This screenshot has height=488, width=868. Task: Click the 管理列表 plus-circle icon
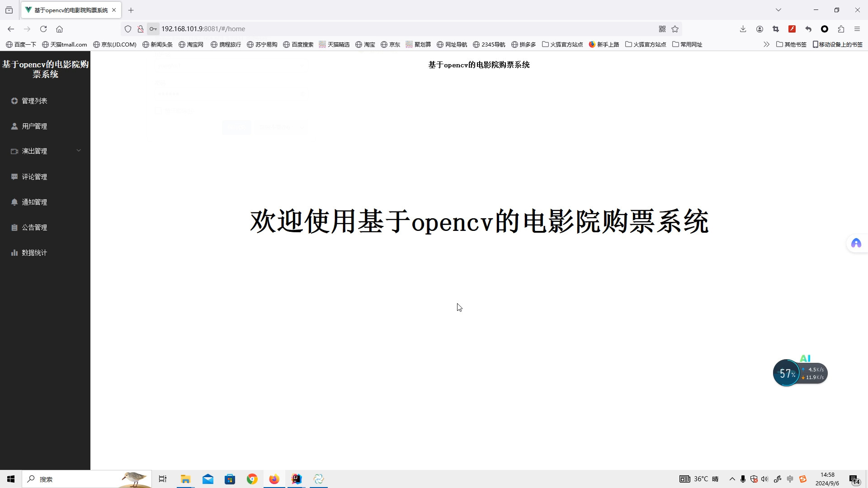tap(14, 101)
